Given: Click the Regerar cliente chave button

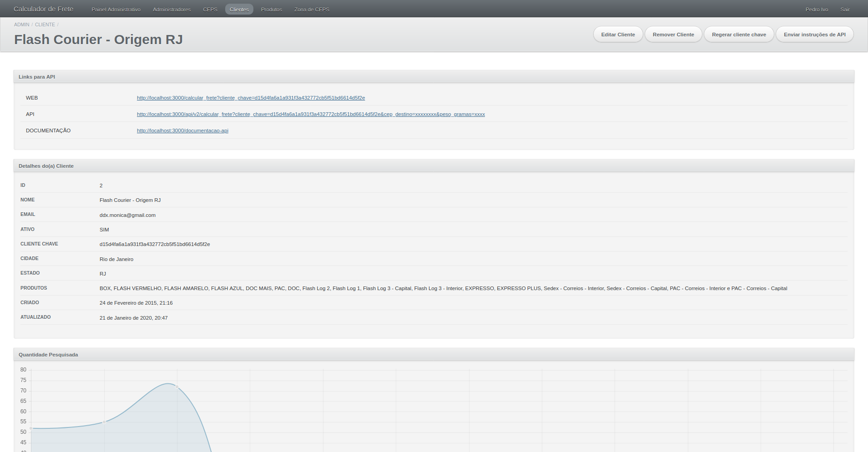Looking at the screenshot, I should pos(739,35).
